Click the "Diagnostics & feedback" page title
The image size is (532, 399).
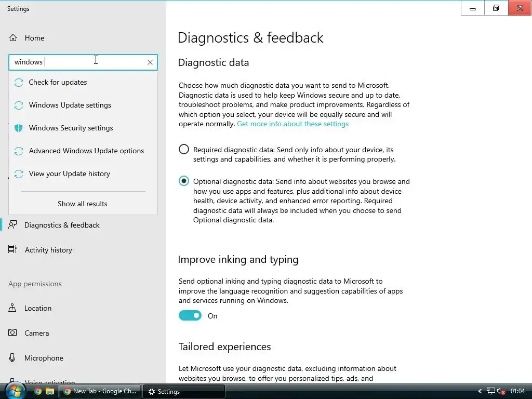pos(250,37)
